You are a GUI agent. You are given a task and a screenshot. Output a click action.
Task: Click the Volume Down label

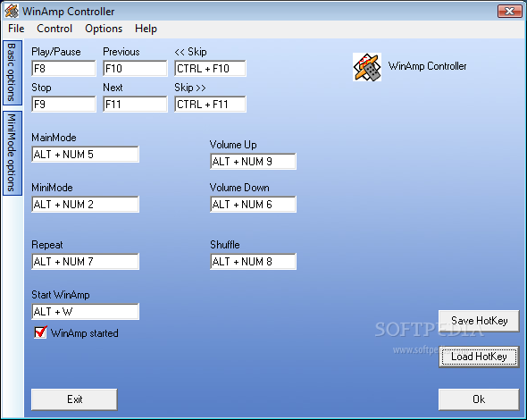(239, 188)
